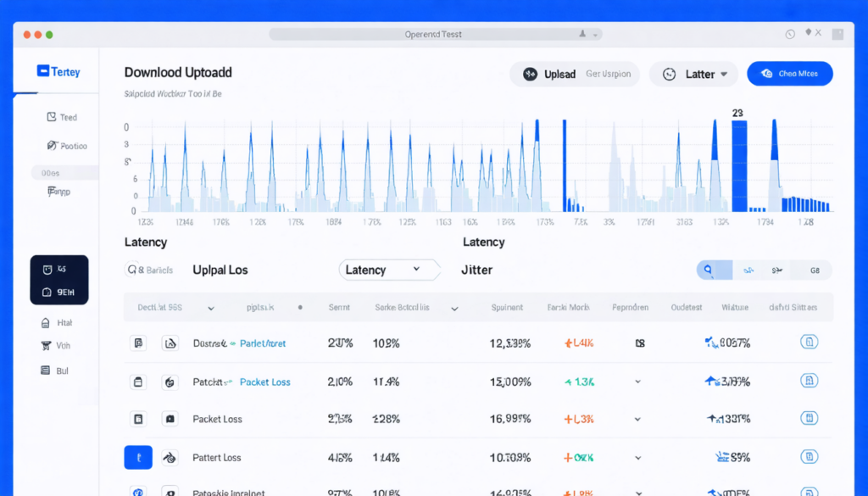Select the Htal sidebar entry
This screenshot has width=868, height=496.
(57, 323)
